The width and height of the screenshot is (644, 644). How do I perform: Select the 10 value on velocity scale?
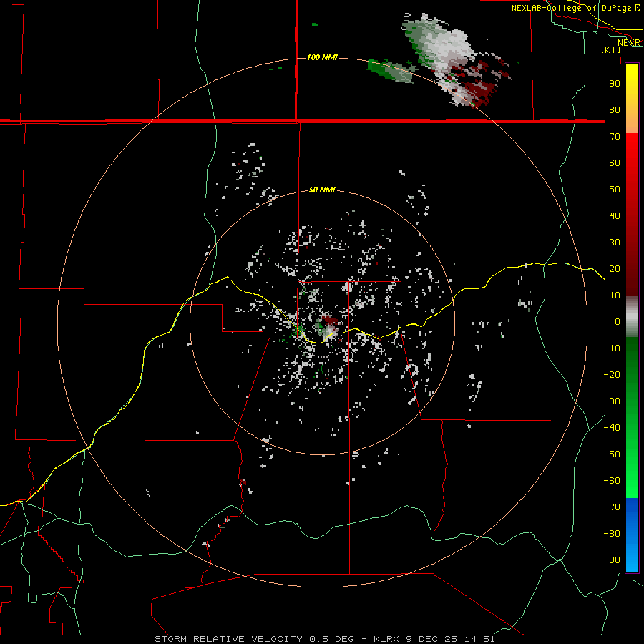click(x=615, y=296)
